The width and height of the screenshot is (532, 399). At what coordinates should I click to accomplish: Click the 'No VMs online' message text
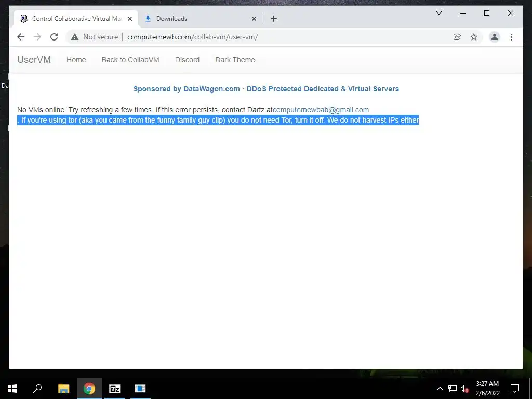(145, 110)
